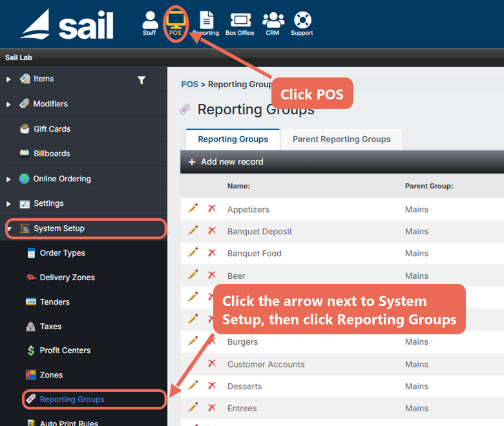The image size is (504, 426).
Task: Open the Reporting document icon
Action: (206, 23)
